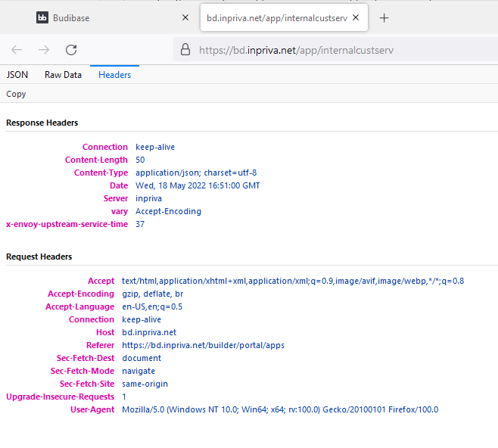Click the Accept-Language header name
This screenshot has height=448, width=498.
coord(79,306)
